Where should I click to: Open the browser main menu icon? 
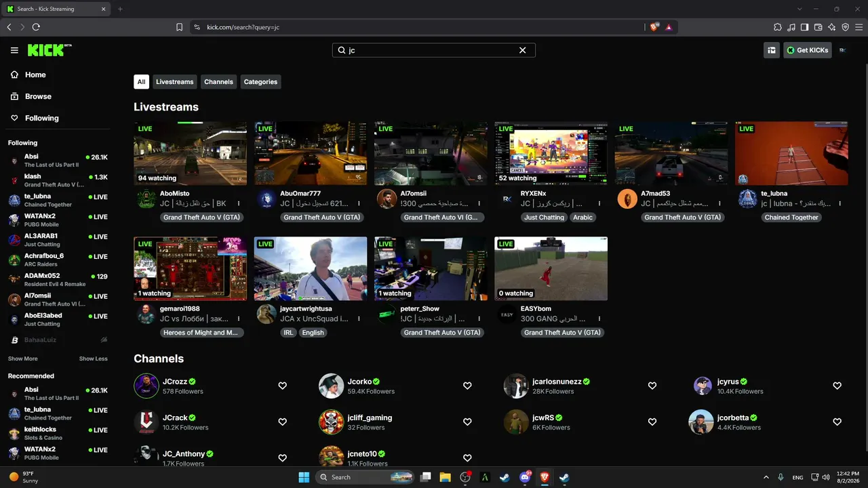click(x=859, y=27)
